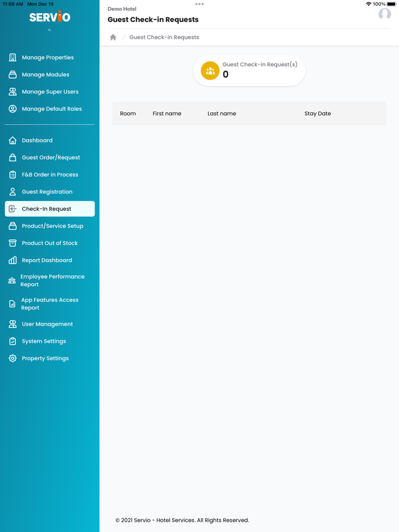Open System Settings
The image size is (399, 532).
pos(50,341)
